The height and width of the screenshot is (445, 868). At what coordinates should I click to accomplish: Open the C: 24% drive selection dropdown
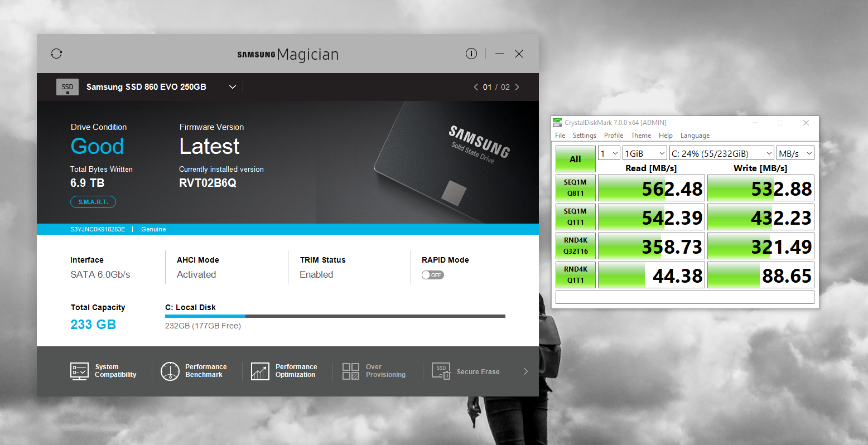[x=722, y=153]
